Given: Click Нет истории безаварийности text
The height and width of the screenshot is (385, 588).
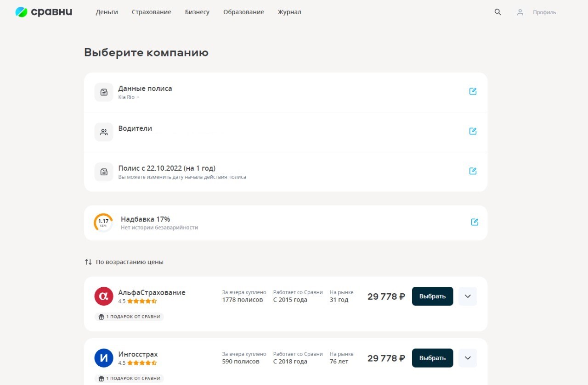Looking at the screenshot, I should click(159, 228).
